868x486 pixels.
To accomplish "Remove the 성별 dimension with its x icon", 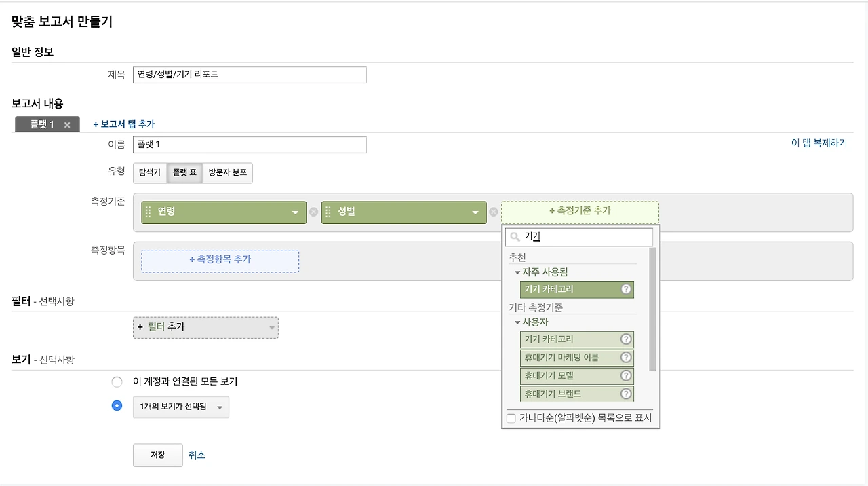I will click(x=494, y=212).
